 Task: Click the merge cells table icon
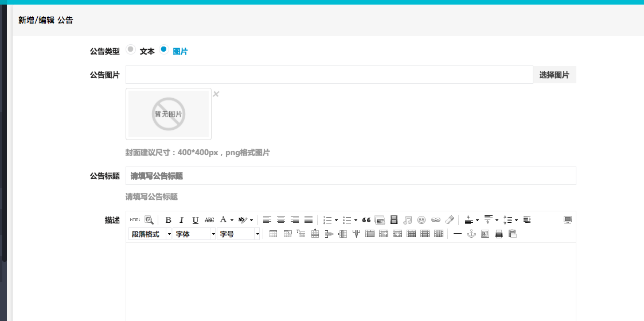pos(370,234)
